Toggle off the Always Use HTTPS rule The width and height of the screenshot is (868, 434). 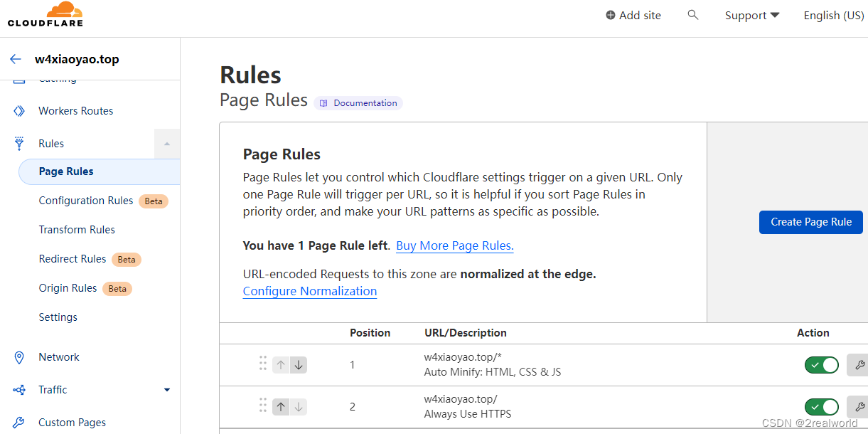click(x=821, y=407)
